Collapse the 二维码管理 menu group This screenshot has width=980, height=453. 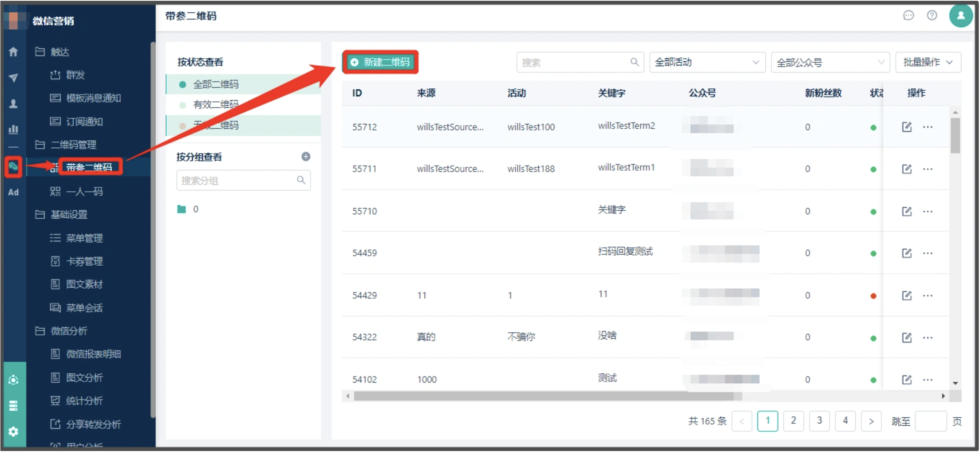click(x=66, y=145)
